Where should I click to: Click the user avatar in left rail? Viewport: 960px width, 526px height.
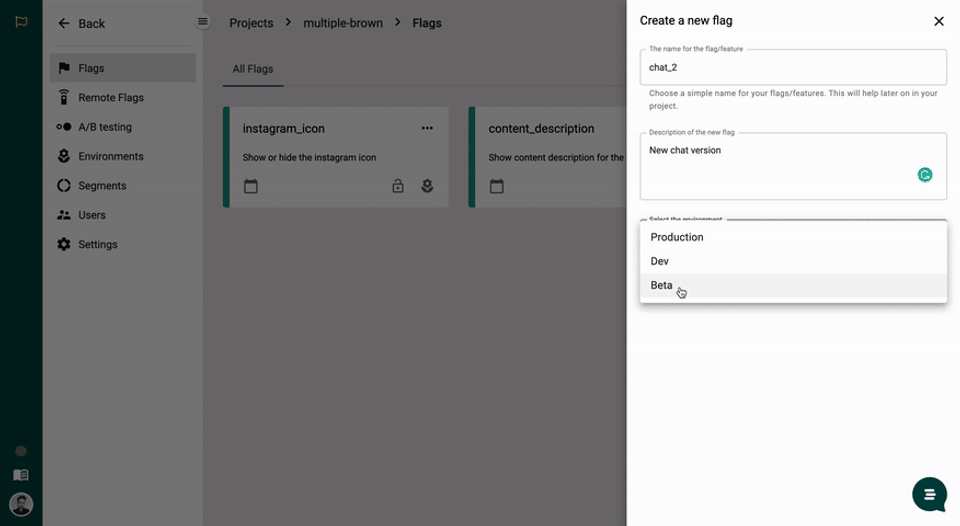click(x=21, y=505)
